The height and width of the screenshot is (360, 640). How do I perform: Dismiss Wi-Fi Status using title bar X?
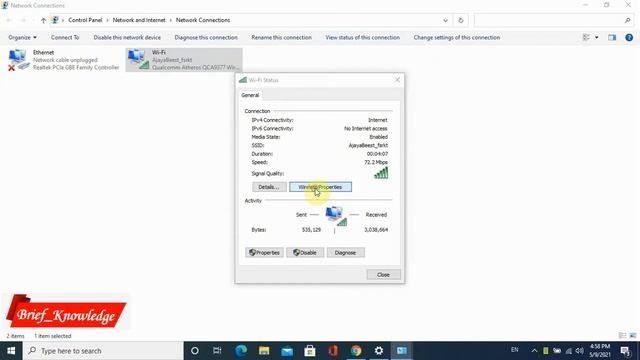(397, 80)
